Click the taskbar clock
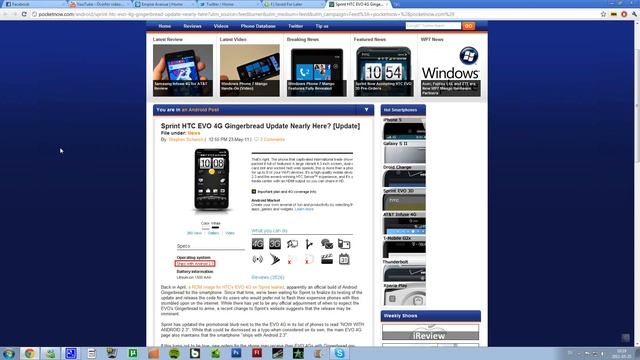The width and height of the screenshot is (640, 360). pyautogui.click(x=622, y=353)
